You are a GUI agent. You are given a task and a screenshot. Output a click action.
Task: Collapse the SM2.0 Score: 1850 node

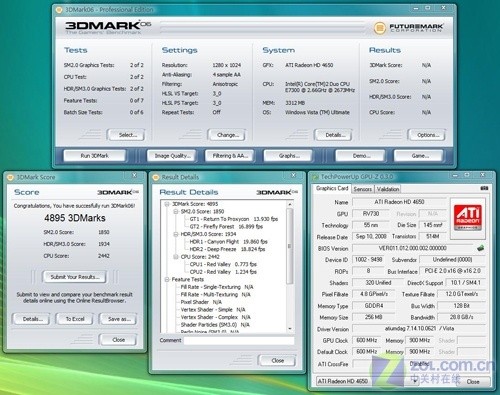pyautogui.click(x=176, y=212)
